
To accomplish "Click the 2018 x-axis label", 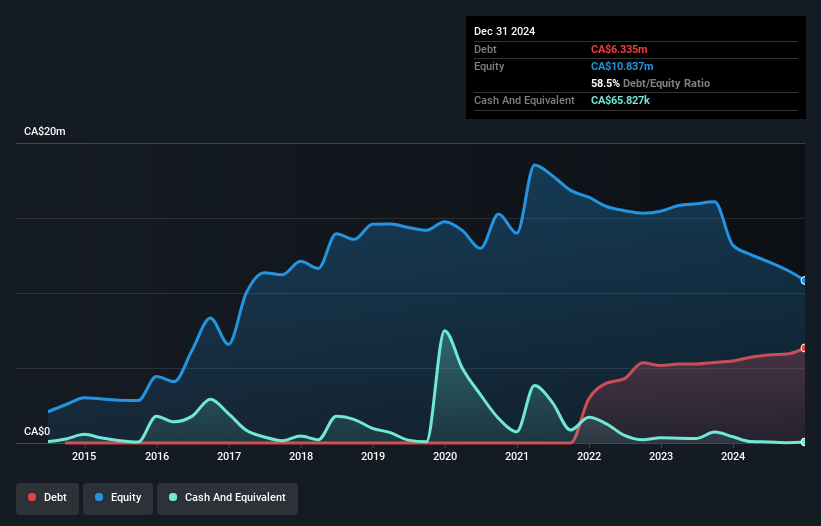I will pos(301,456).
